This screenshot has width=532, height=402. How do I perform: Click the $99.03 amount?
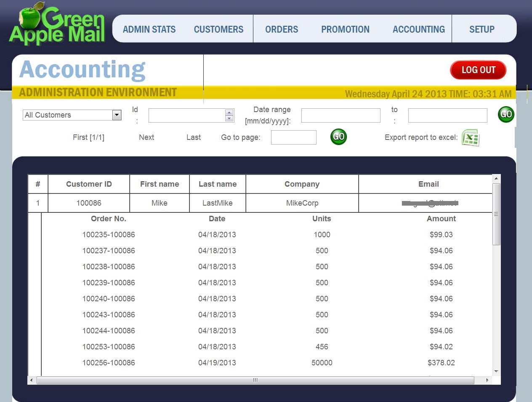(x=441, y=235)
